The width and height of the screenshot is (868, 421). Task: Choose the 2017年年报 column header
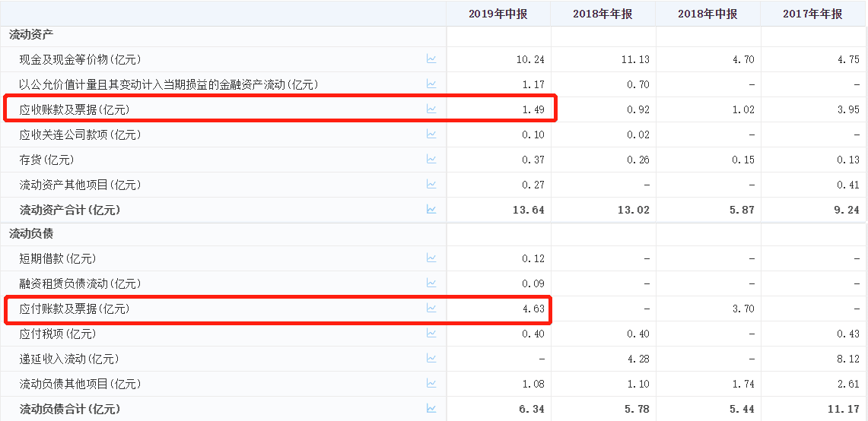(812, 14)
